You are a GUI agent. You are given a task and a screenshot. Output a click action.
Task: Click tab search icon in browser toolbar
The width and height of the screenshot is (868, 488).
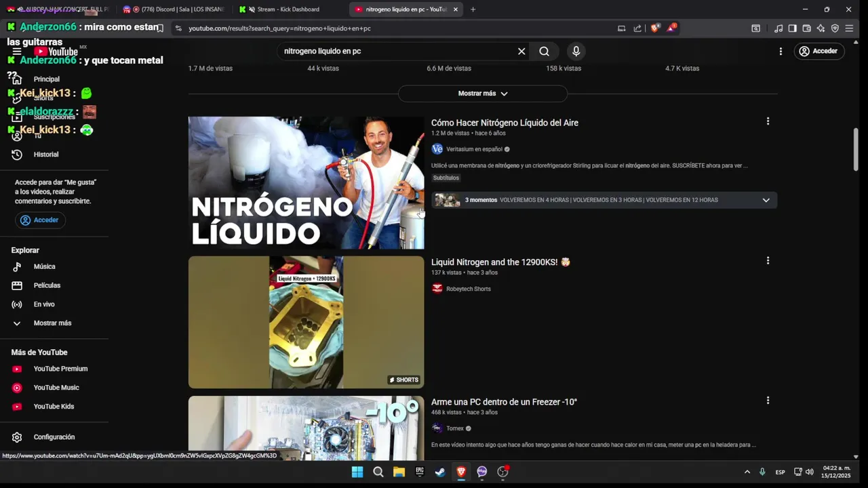[755, 28]
